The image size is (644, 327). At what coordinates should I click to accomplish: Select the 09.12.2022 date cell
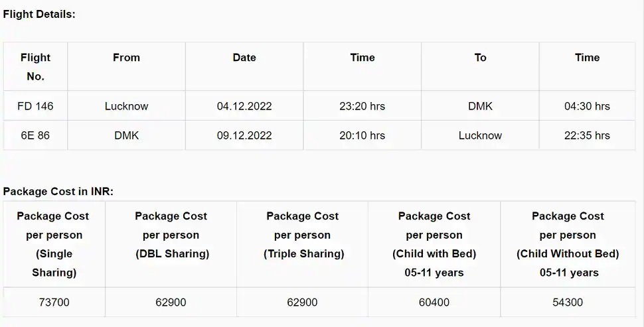(x=244, y=135)
